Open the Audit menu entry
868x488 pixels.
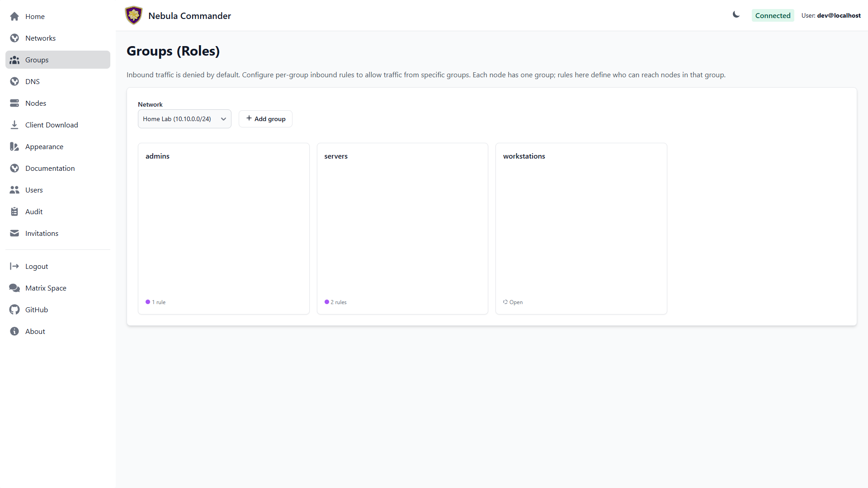click(x=58, y=211)
